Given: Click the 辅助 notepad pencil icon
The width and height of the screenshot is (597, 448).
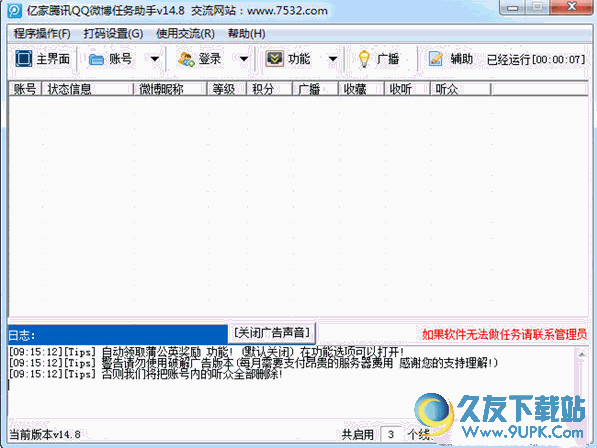Looking at the screenshot, I should click(436, 59).
